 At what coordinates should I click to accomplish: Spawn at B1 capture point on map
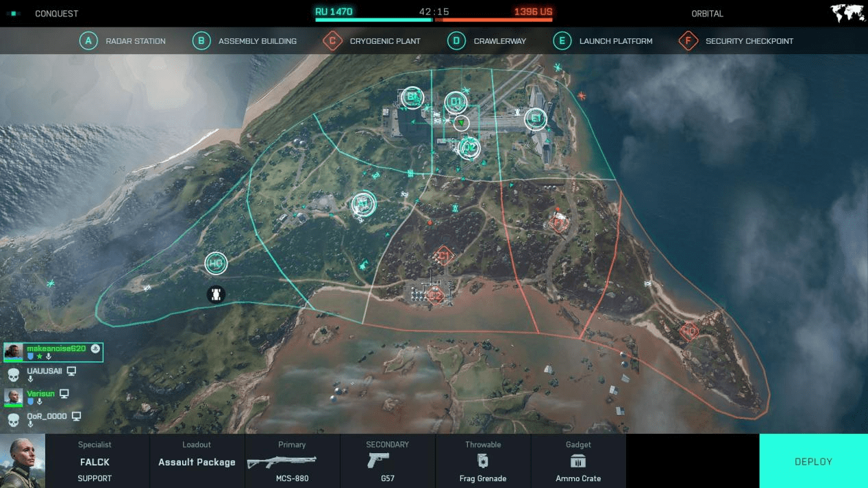point(412,97)
